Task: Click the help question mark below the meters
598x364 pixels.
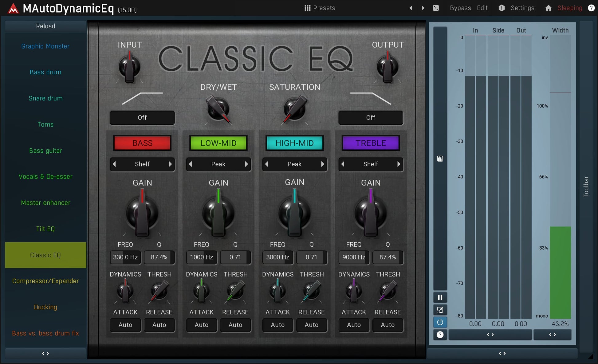Action: coord(440,335)
